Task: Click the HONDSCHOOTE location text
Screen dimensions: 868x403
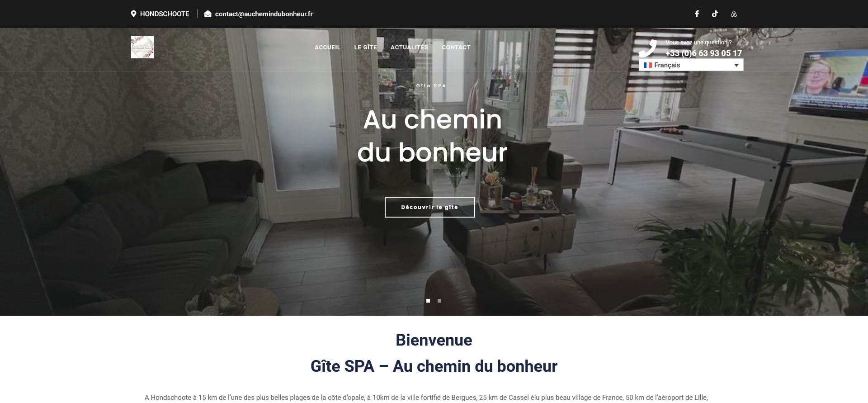Action: (165, 14)
